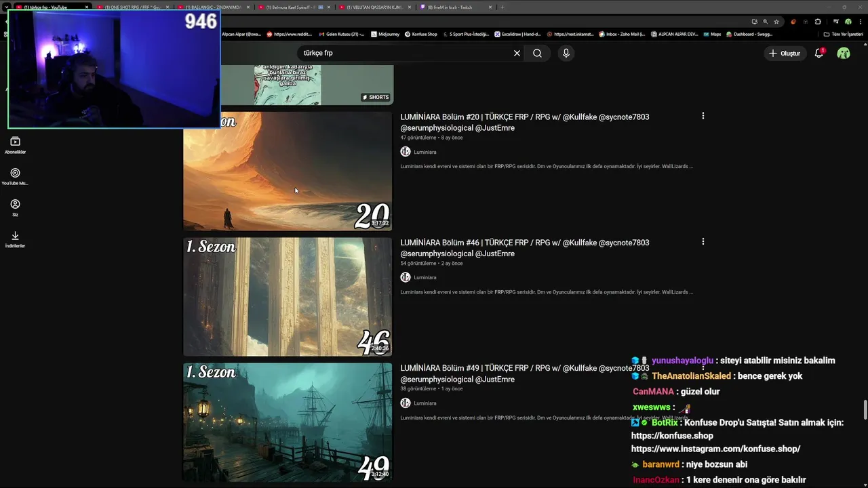The image size is (868, 488).
Task: Open S Sport Plus bookmark
Action: pyautogui.click(x=466, y=34)
